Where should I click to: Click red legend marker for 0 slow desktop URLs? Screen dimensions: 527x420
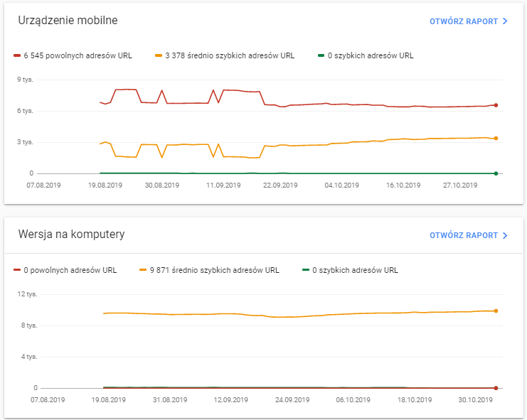click(17, 270)
